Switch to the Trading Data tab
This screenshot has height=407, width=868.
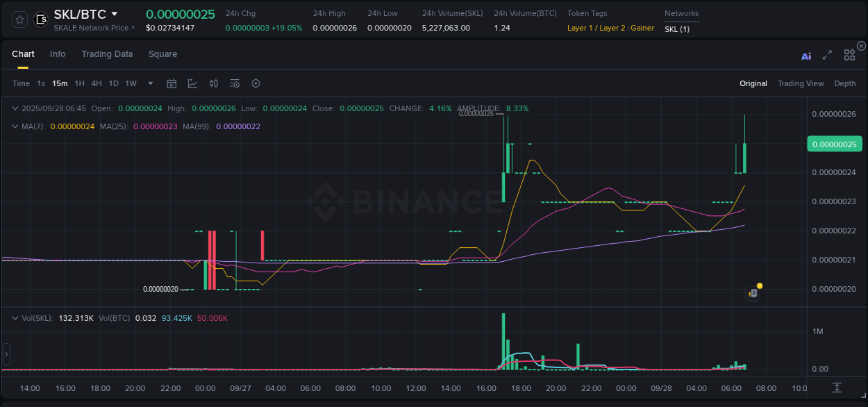[x=107, y=53]
